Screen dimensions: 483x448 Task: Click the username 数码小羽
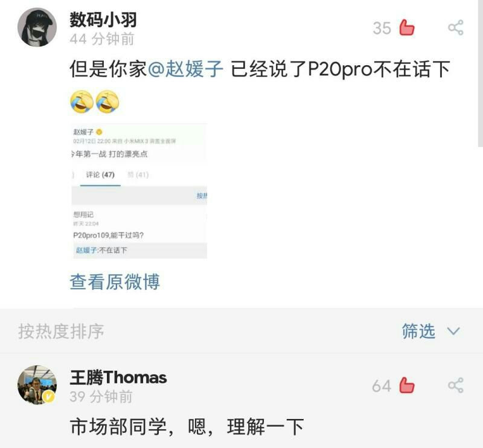tap(103, 20)
